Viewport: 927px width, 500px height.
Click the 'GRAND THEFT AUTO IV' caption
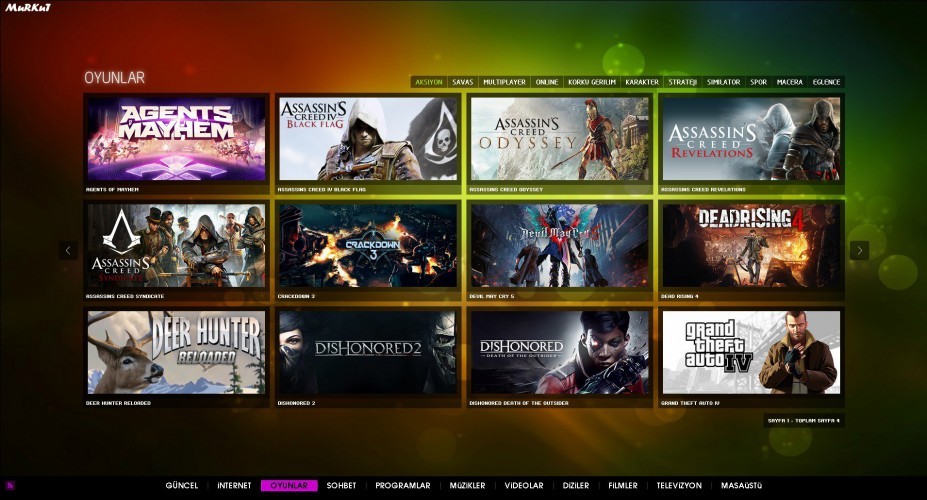690,403
